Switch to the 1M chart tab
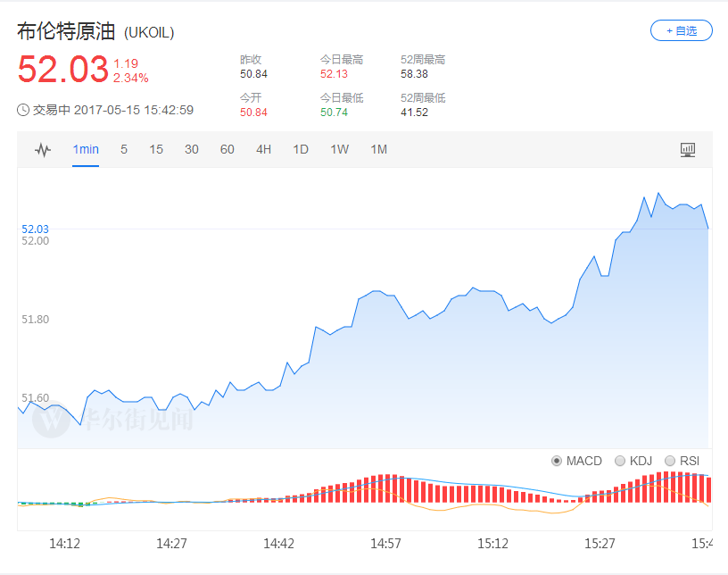The image size is (728, 575). coord(378,149)
